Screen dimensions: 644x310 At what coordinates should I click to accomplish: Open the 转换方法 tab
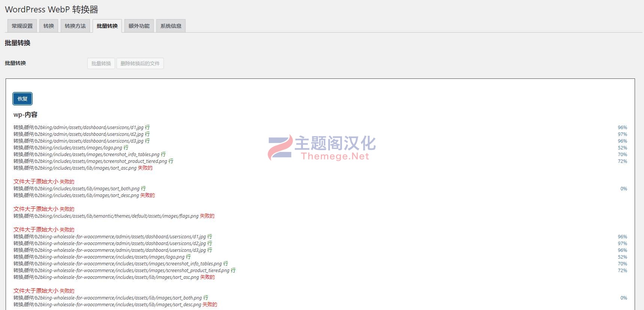point(75,26)
